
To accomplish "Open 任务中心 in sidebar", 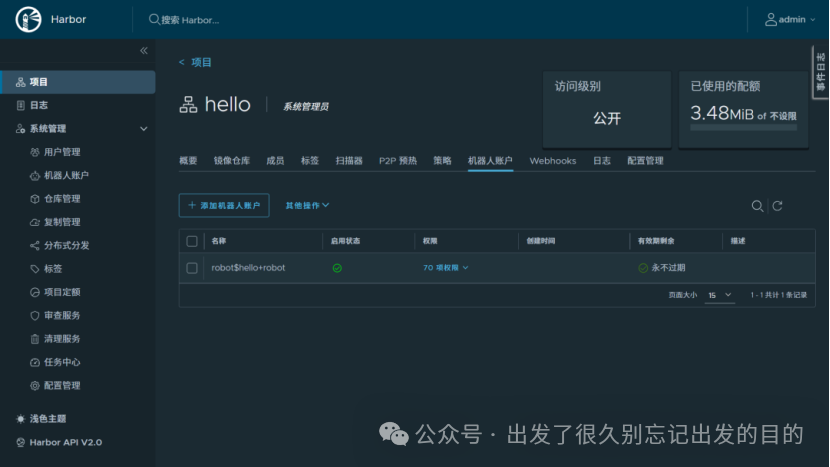I will pyautogui.click(x=62, y=362).
